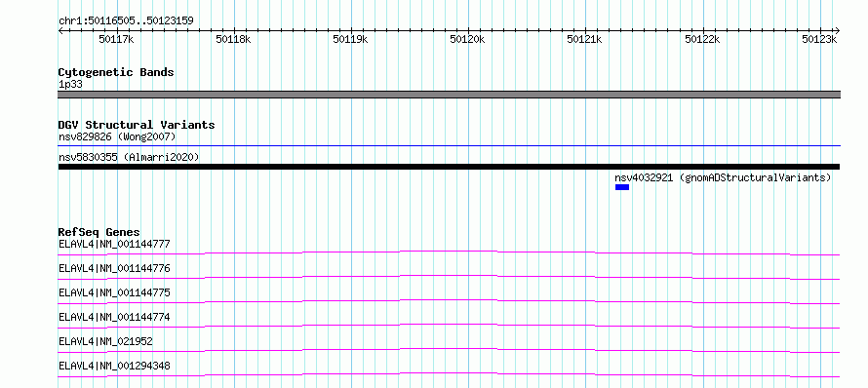The image size is (868, 388).
Task: Click the 50118k ruler tick label
Action: (234, 39)
